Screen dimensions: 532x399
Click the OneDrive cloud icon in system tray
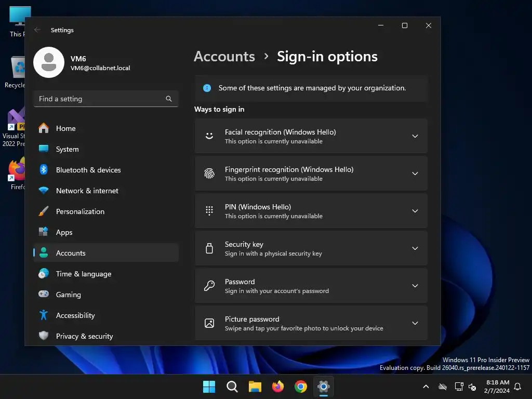[x=443, y=387]
